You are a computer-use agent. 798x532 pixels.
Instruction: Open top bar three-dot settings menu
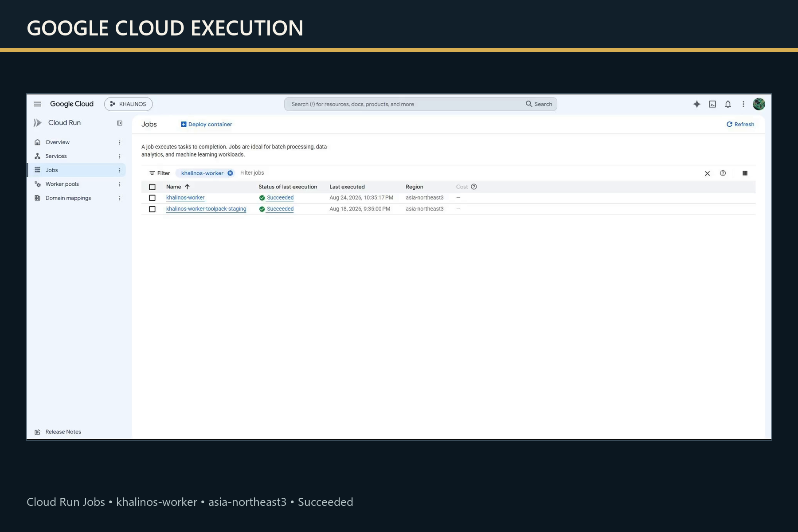(743, 104)
